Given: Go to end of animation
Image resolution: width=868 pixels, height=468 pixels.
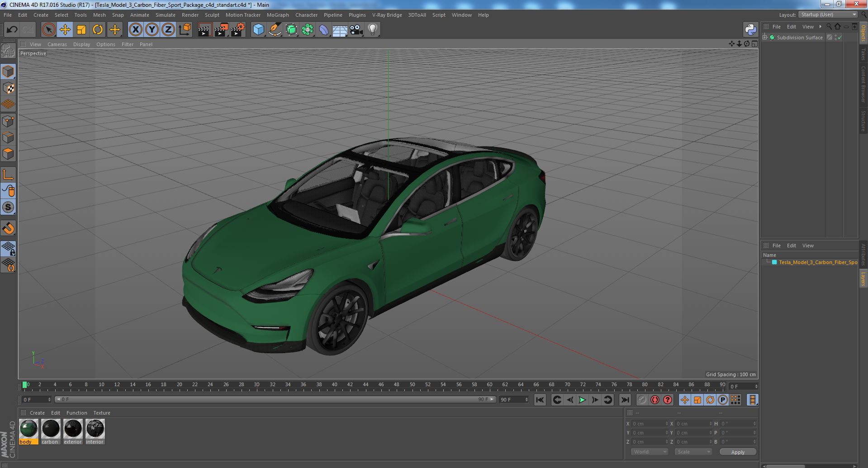Looking at the screenshot, I should [x=625, y=400].
